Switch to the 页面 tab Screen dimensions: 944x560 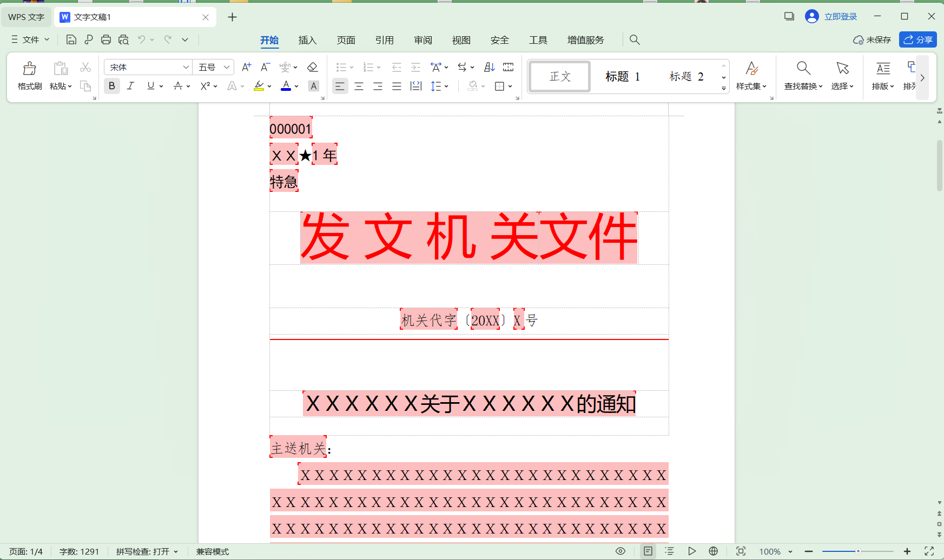click(x=346, y=40)
